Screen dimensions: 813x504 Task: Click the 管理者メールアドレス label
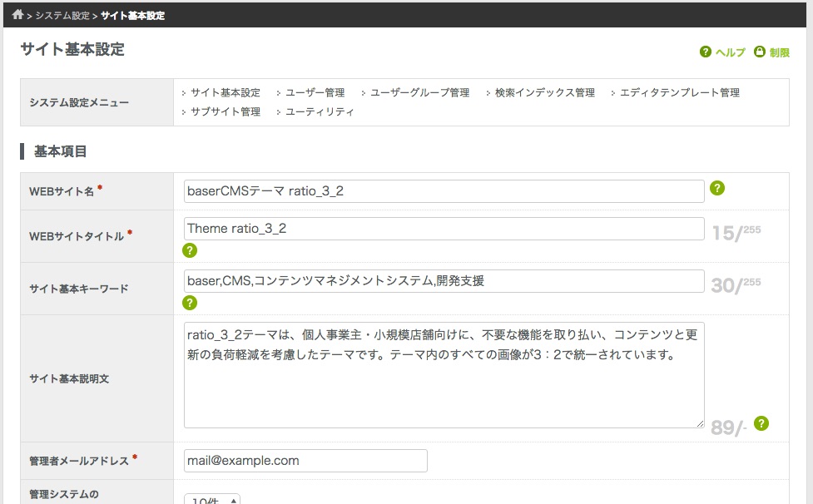coord(79,461)
